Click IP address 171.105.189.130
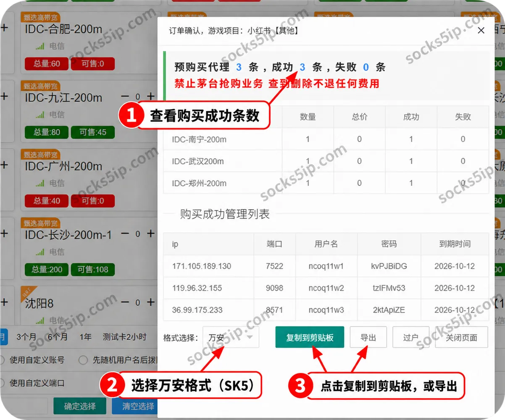 click(x=202, y=266)
